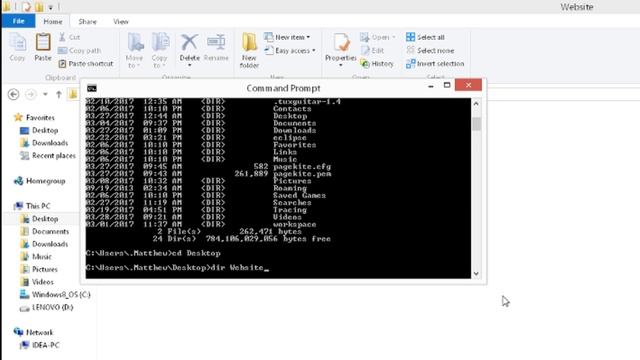Select Network in the navigation pane

(33, 332)
